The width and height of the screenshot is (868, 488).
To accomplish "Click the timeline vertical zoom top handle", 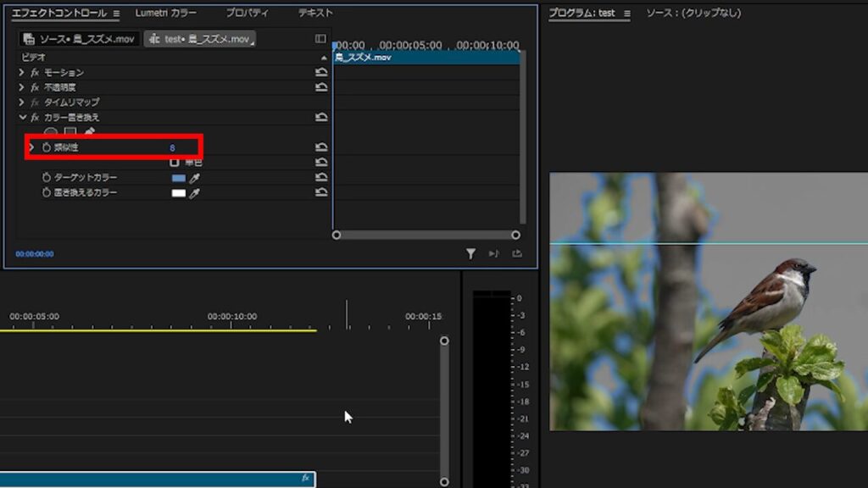I will pyautogui.click(x=444, y=341).
